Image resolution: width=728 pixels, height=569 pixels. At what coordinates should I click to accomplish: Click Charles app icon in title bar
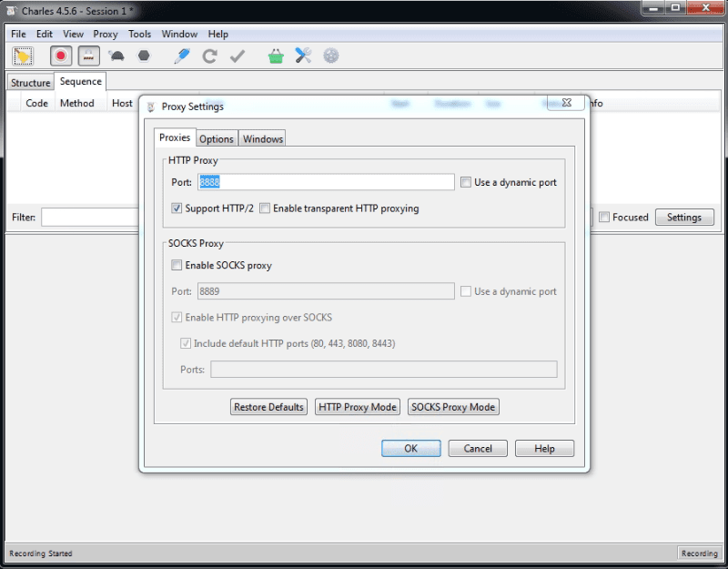point(11,10)
